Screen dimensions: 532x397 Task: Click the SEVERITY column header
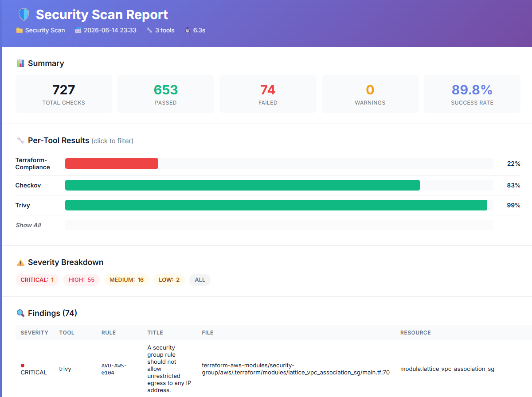coord(35,333)
